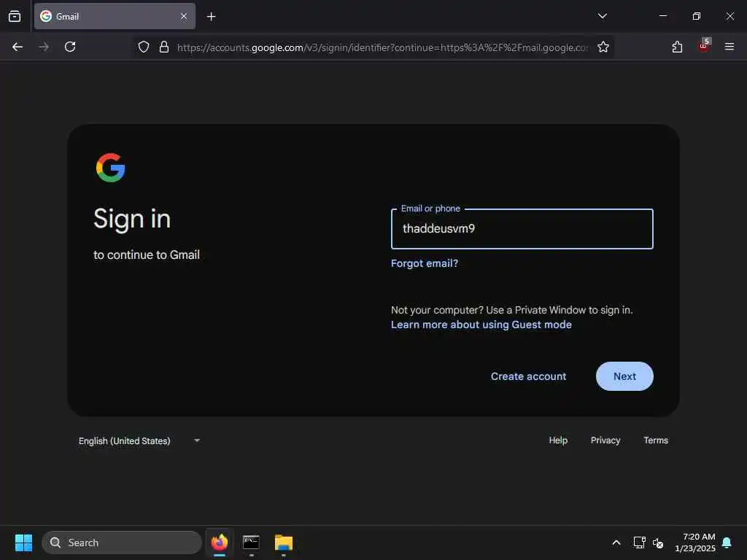The height and width of the screenshot is (560, 747).
Task: Open the terminal app in taskbar
Action: pyautogui.click(x=251, y=542)
